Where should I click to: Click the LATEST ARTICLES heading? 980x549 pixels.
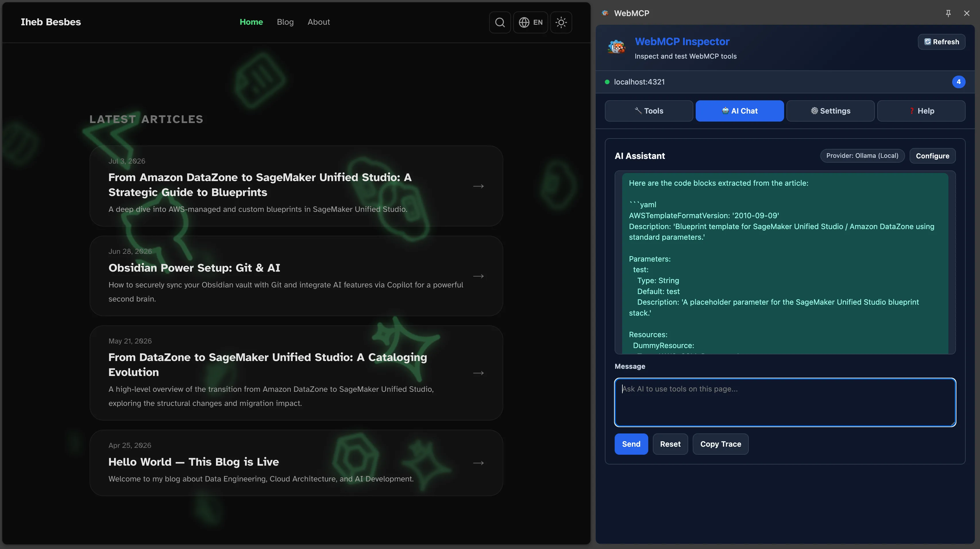pyautogui.click(x=146, y=119)
